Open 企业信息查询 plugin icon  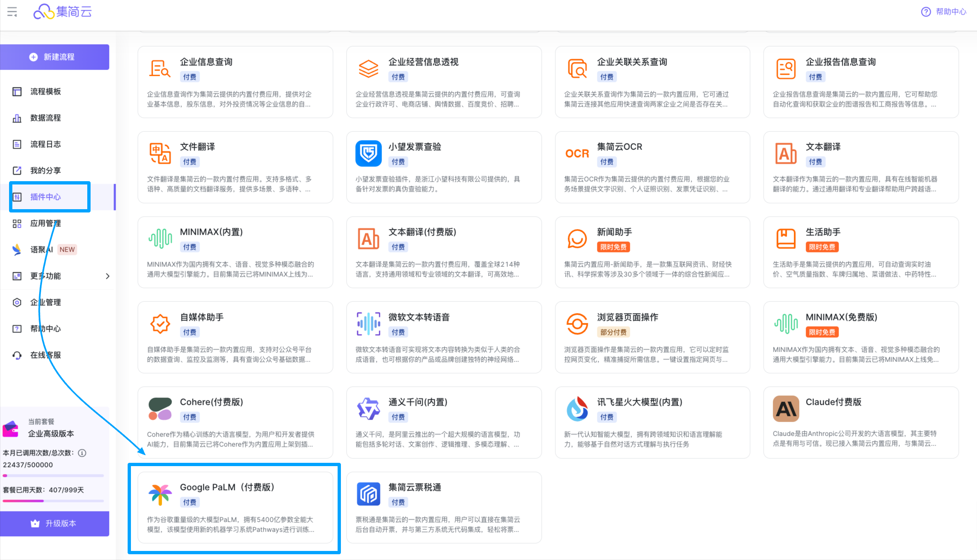point(160,69)
